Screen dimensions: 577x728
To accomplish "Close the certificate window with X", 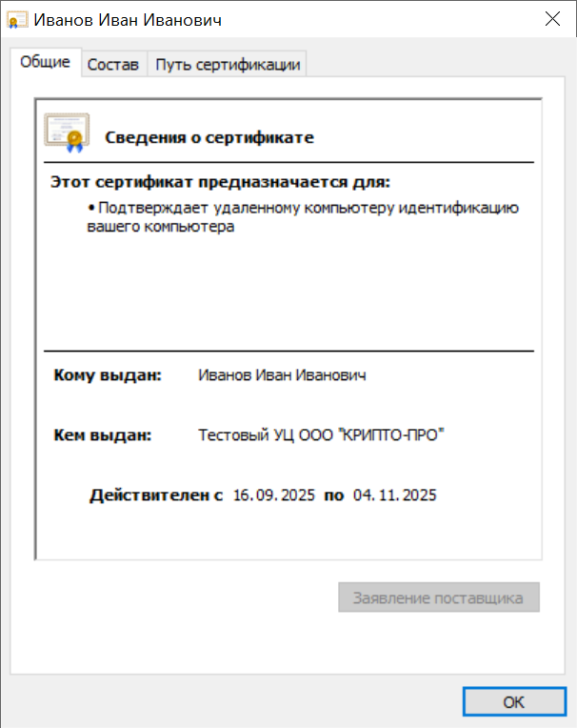I will (x=551, y=19).
